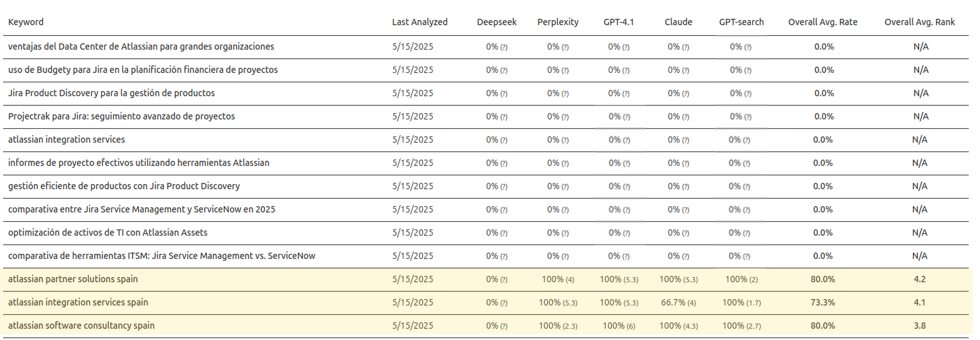The image size is (980, 340).
Task: Select the Perplexity column header
Action: [558, 22]
